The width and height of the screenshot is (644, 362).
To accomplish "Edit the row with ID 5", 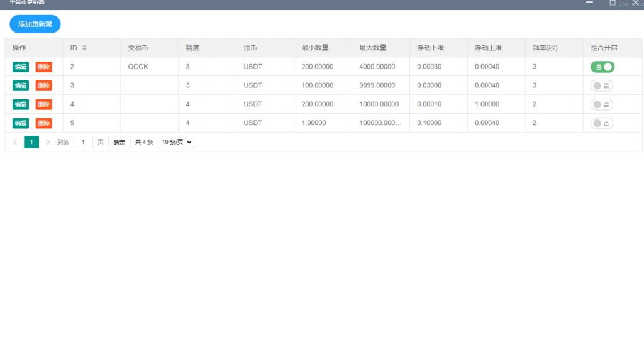I will tap(21, 123).
